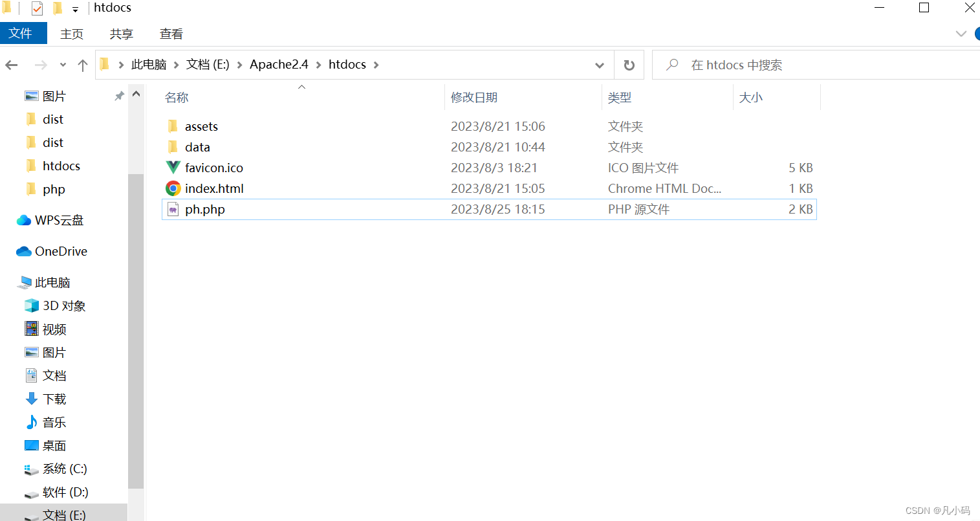Click inside the htdocs search box
The width and height of the screenshot is (980, 521).
(x=776, y=65)
